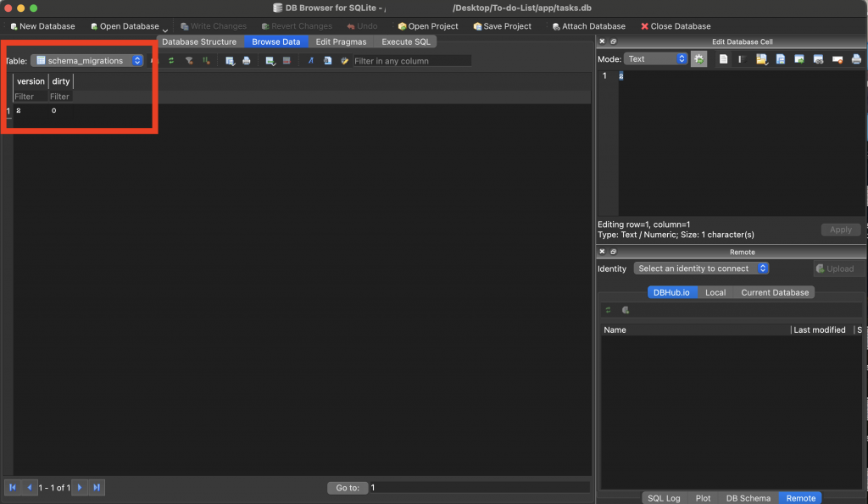Click the set cell to NULL icon
The height and width of the screenshot is (504, 868).
point(837,58)
